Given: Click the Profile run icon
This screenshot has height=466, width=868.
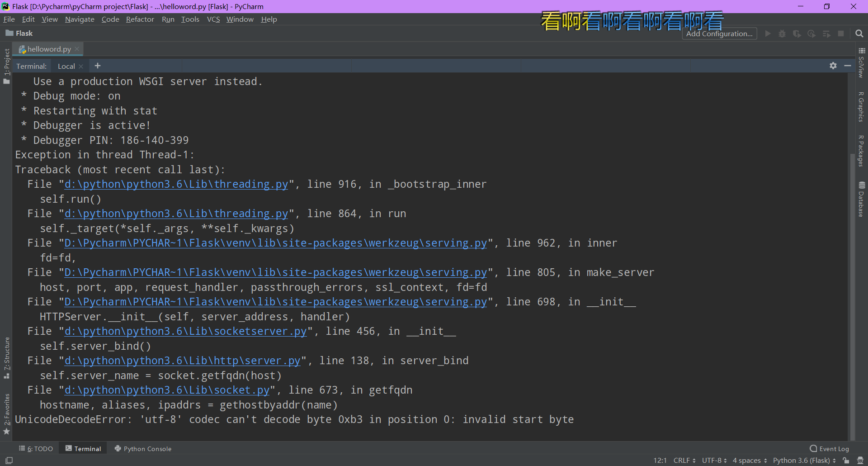Looking at the screenshot, I should (x=811, y=33).
